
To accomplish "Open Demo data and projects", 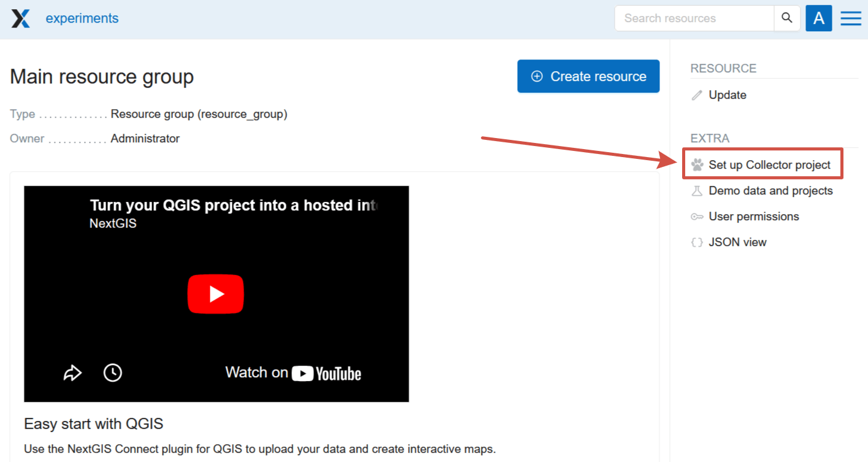I will pos(770,191).
